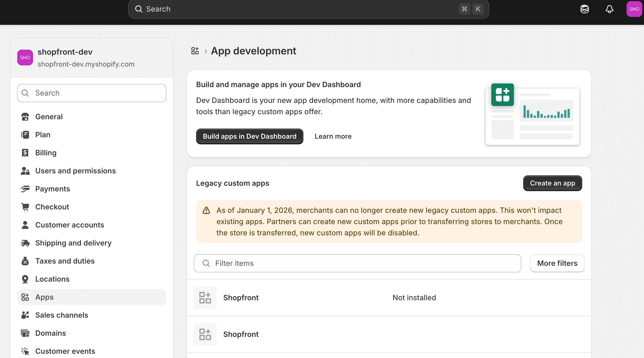Screen dimensions: 644x358
Task: Open Customer events settings
Action: click(92, 351)
